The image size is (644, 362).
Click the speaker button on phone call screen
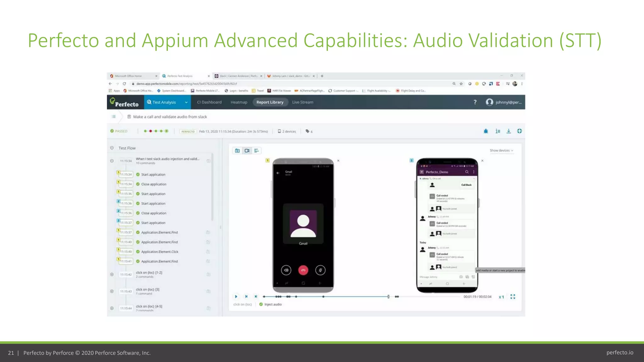click(x=286, y=270)
